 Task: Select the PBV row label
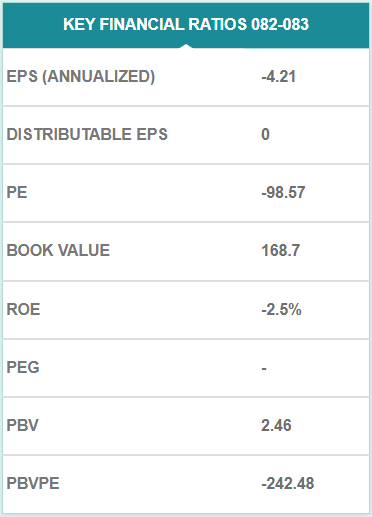[x=23, y=425]
